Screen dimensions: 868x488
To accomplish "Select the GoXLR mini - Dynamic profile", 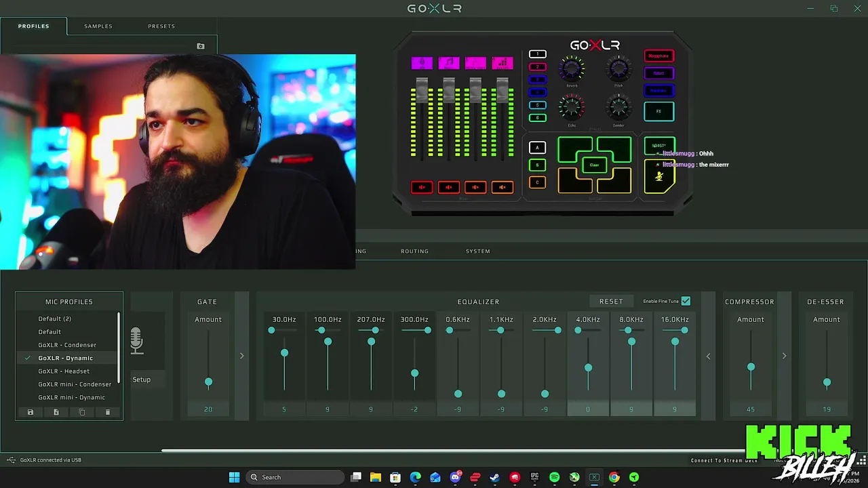I will [x=71, y=397].
